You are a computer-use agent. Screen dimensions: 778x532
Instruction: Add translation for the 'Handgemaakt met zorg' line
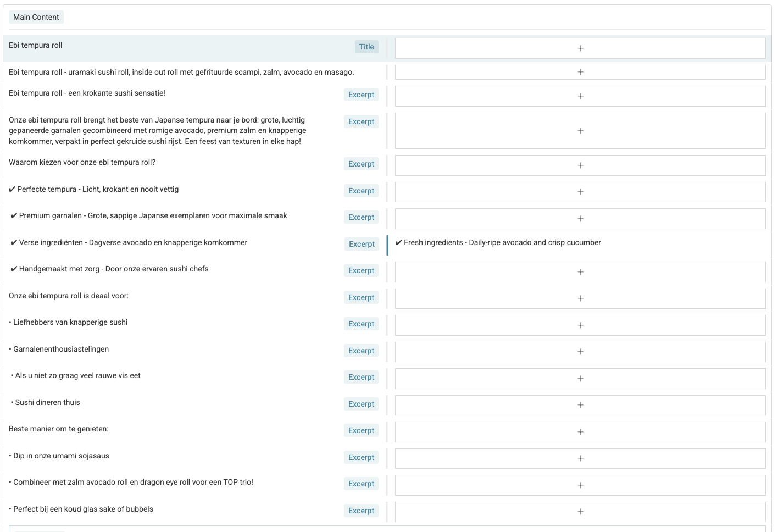(580, 272)
